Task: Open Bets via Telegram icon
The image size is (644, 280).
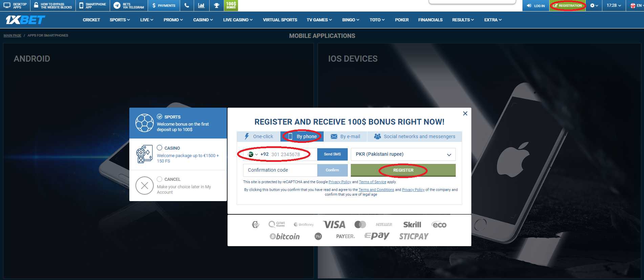Action: pos(117,5)
